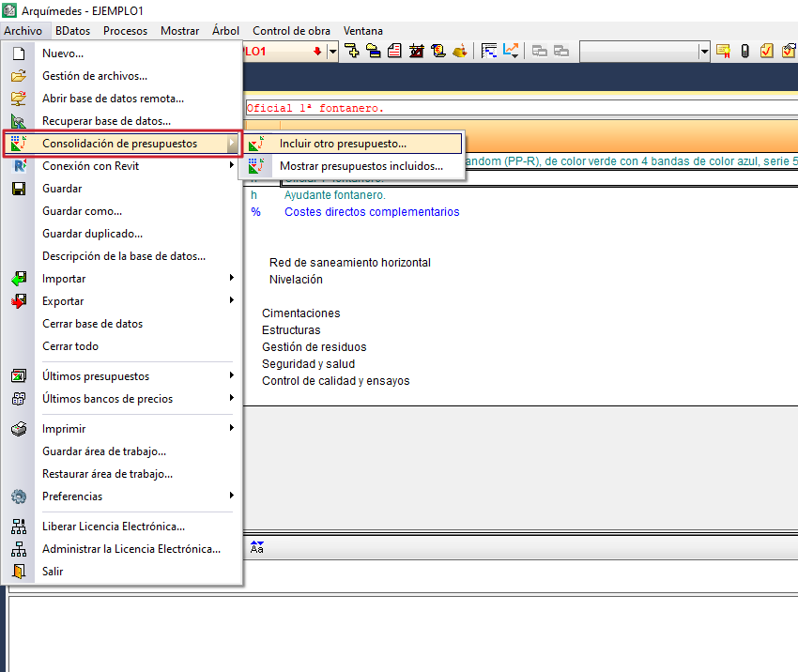Click the Preferencias gear icon

pyautogui.click(x=19, y=496)
